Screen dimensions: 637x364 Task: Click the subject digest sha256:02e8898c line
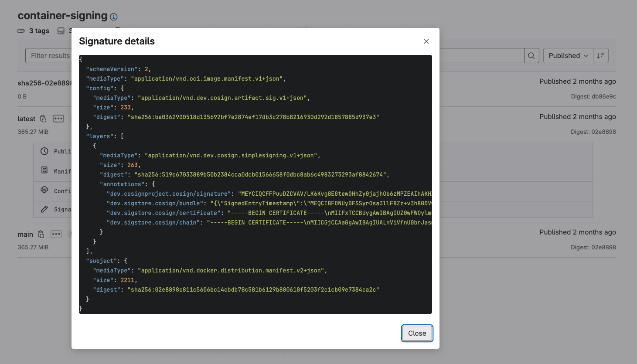pyautogui.click(x=236, y=289)
